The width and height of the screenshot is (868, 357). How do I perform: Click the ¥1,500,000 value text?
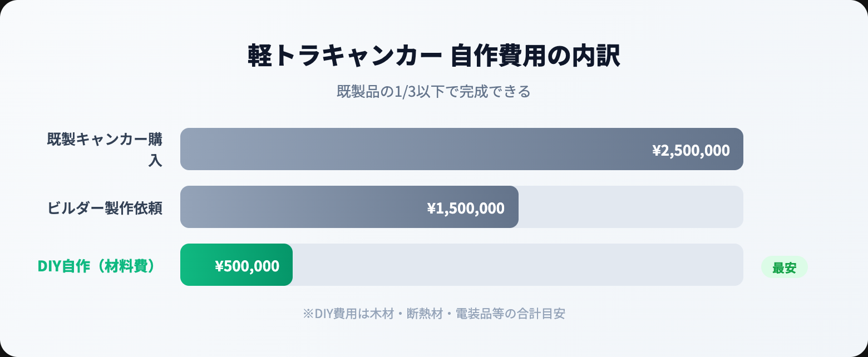(x=466, y=208)
